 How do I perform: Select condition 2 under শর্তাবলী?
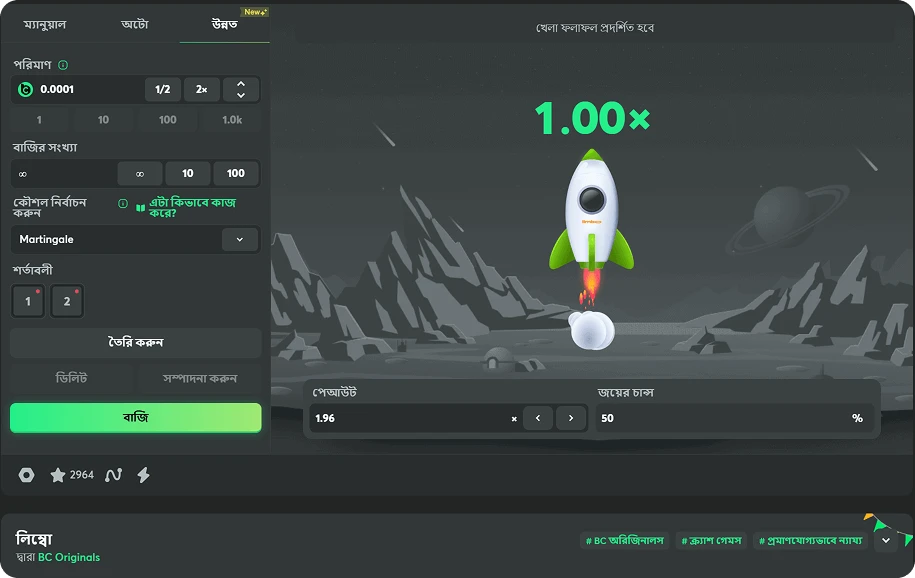pyautogui.click(x=67, y=301)
